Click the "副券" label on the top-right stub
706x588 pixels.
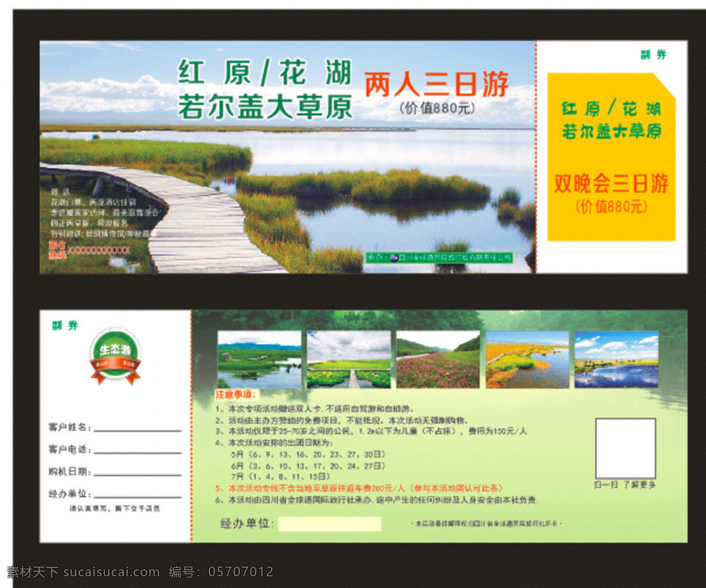[653, 55]
